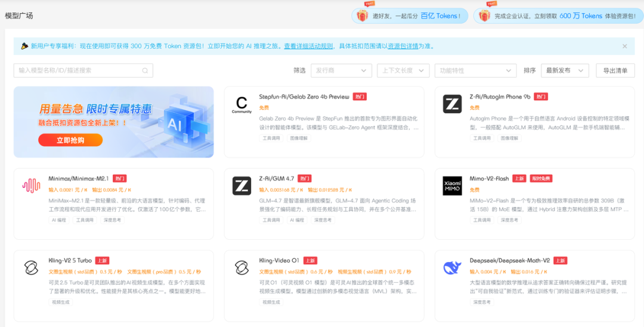Click the 导出清单 button
This screenshot has width=644, height=327.
click(615, 70)
